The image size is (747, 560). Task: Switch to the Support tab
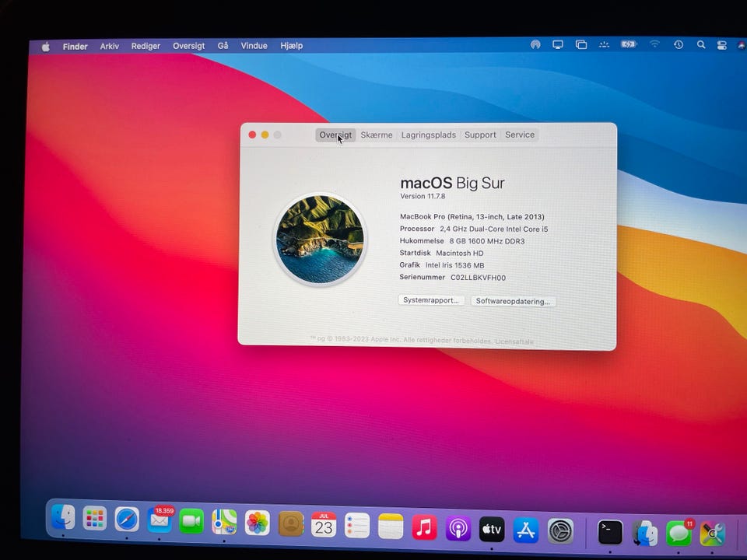[x=480, y=135]
